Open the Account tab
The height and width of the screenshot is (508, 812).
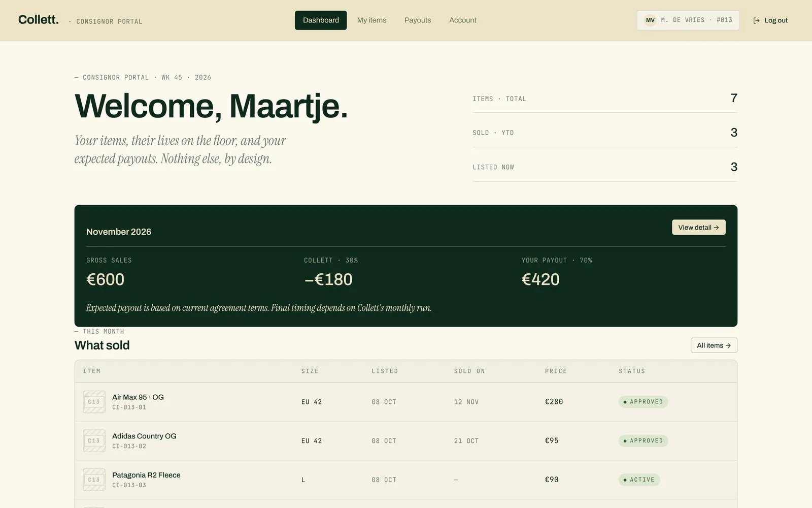point(463,20)
